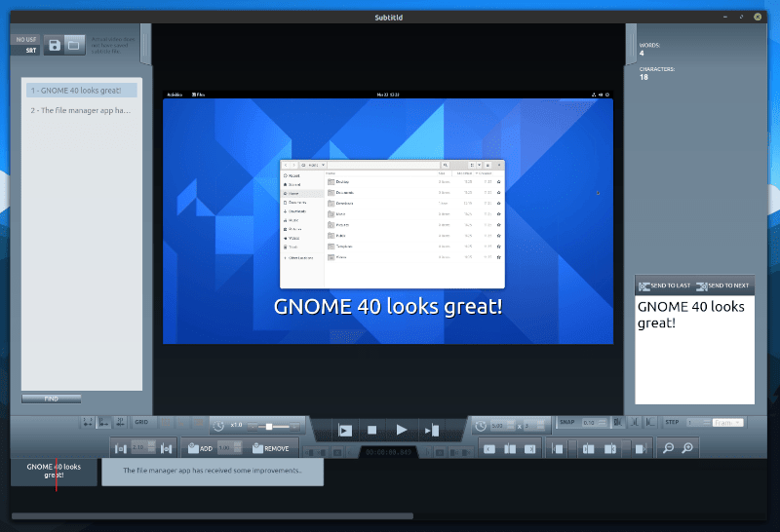Click the Add subtitle icon
The width and height of the screenshot is (780, 532).
(193, 448)
